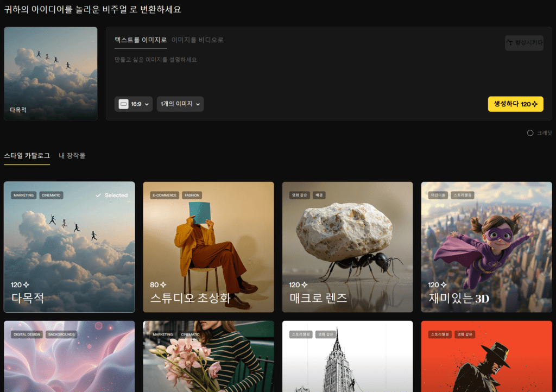Choose the 스튜디오 초상화 style card
Viewport: 556px width, 392px height.
[208, 247]
